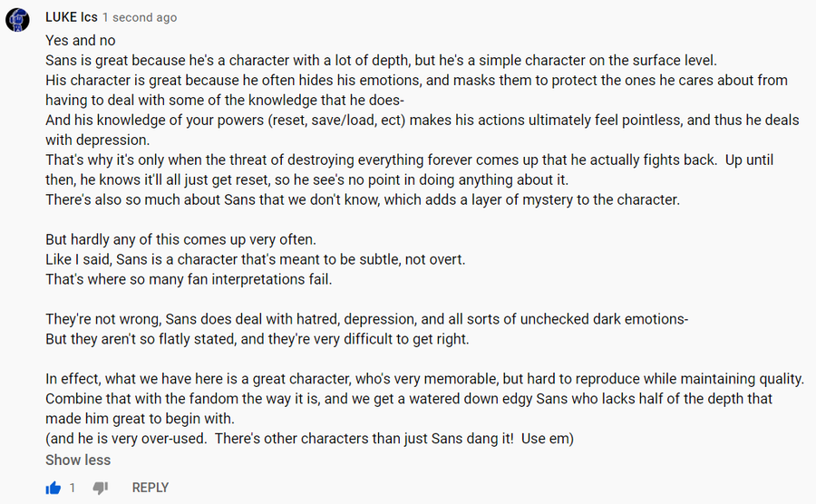
Task: Click the 'Yes and no' opening line
Action: pyautogui.click(x=80, y=41)
